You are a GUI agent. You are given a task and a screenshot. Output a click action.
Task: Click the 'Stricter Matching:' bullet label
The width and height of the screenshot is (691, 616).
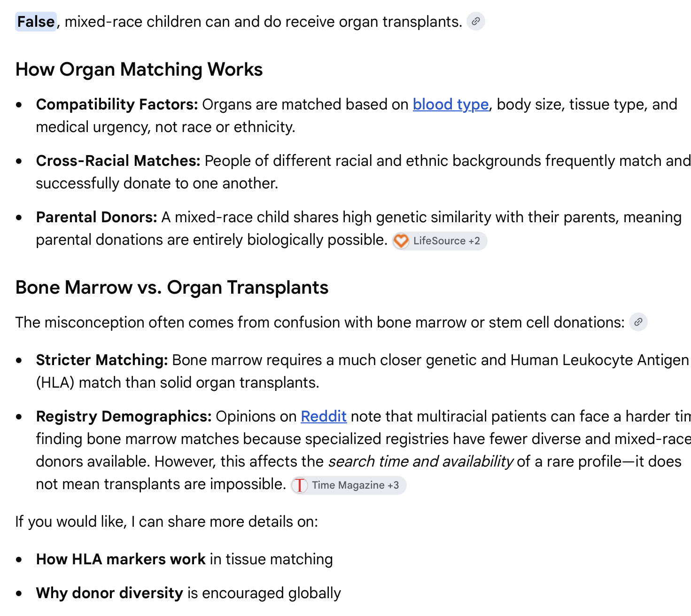tap(102, 360)
